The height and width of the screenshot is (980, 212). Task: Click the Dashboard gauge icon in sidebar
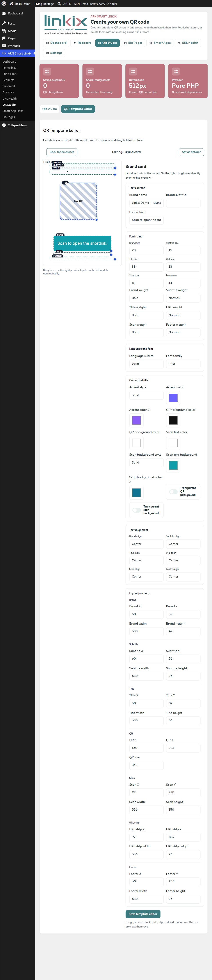click(4, 13)
